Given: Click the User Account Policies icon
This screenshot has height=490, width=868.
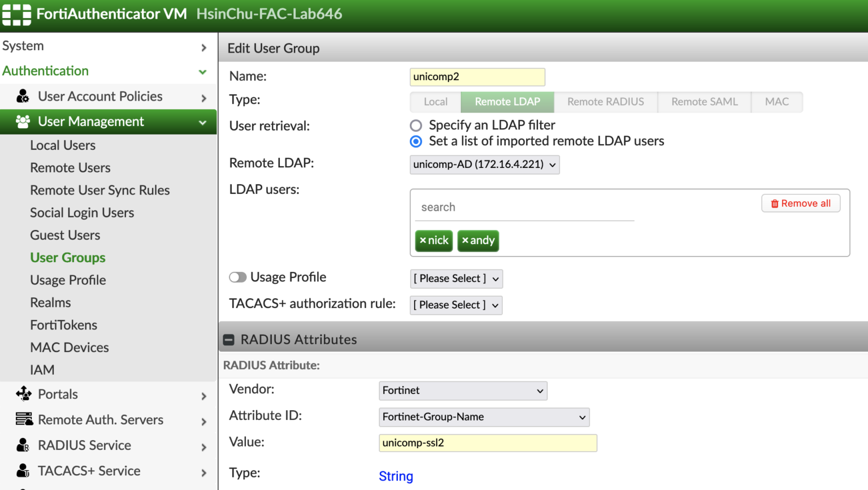Looking at the screenshot, I should click(x=23, y=97).
